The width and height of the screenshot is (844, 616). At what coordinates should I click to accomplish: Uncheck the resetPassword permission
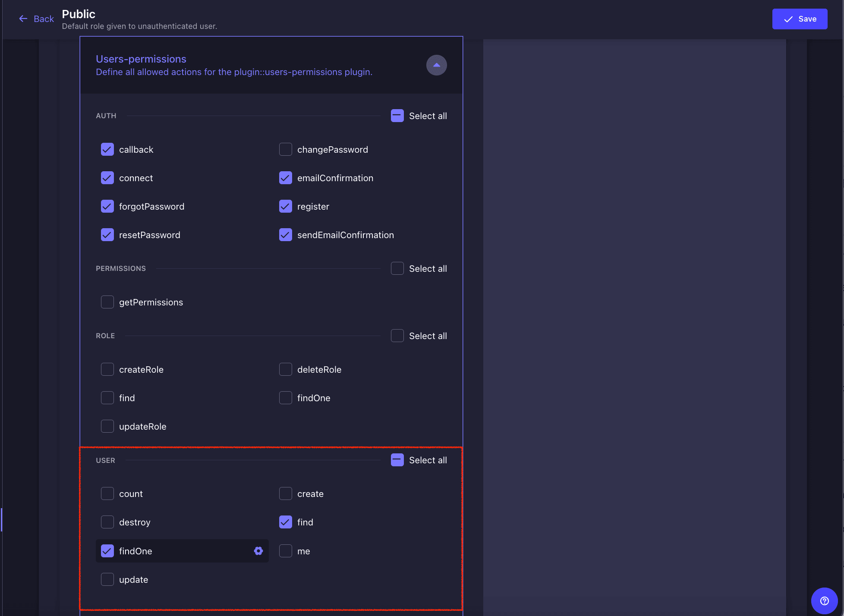107,235
